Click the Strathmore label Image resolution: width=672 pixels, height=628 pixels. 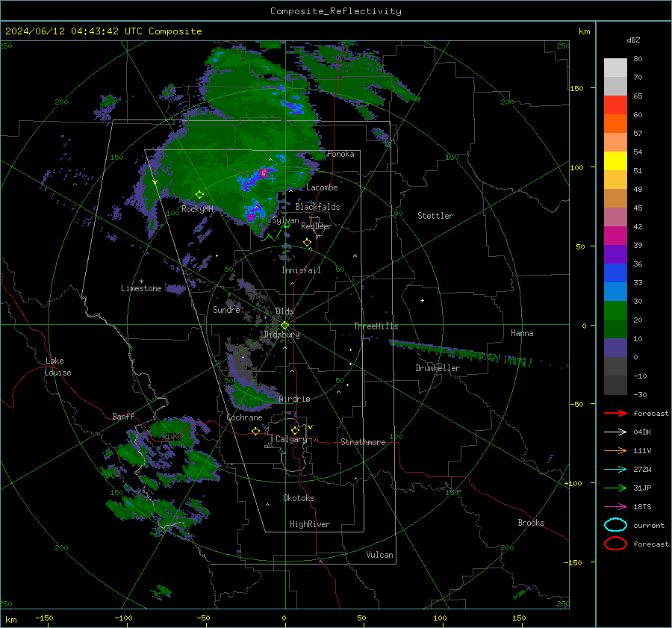click(x=363, y=442)
